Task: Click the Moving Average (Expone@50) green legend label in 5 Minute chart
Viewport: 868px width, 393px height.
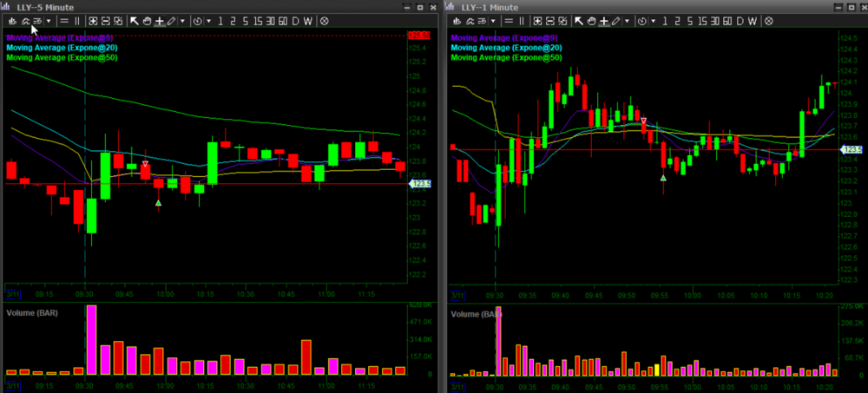Action: [62, 57]
